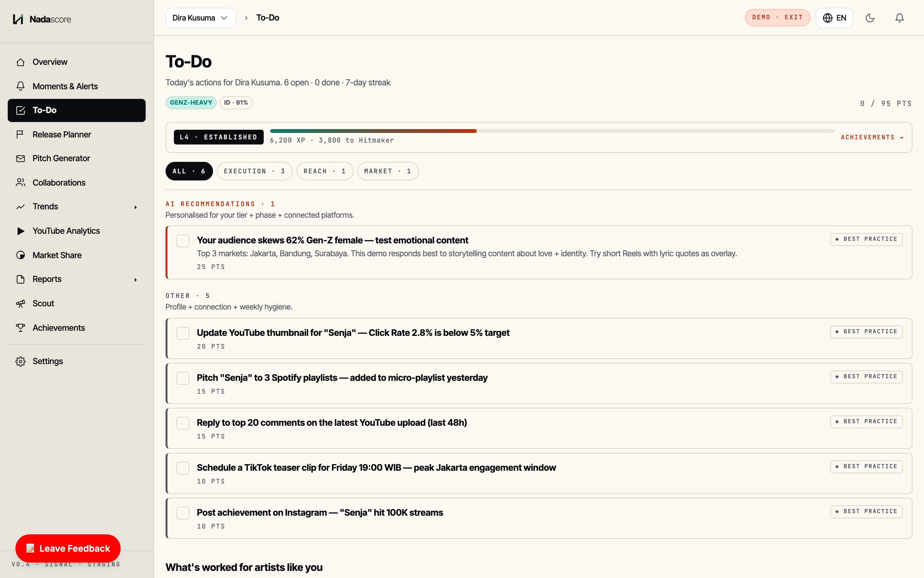The image size is (924, 578).
Task: Select the Execution · 3 filter tab
Action: (255, 171)
